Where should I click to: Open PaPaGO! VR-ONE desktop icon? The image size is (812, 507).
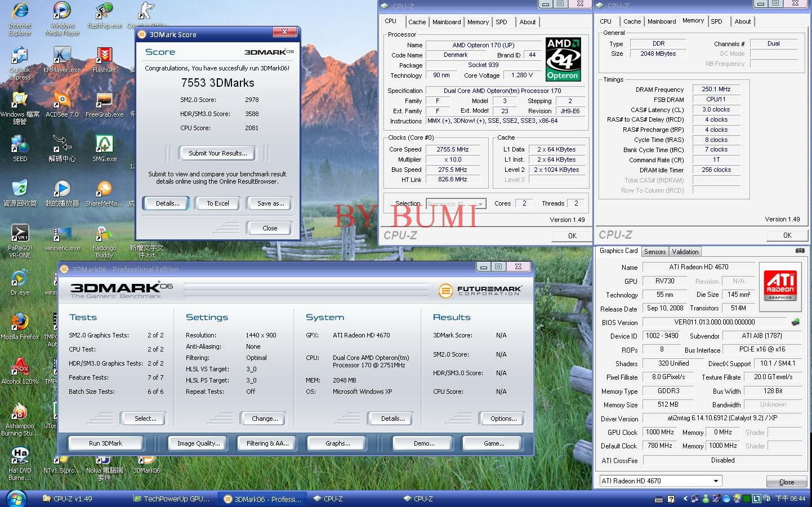20,241
